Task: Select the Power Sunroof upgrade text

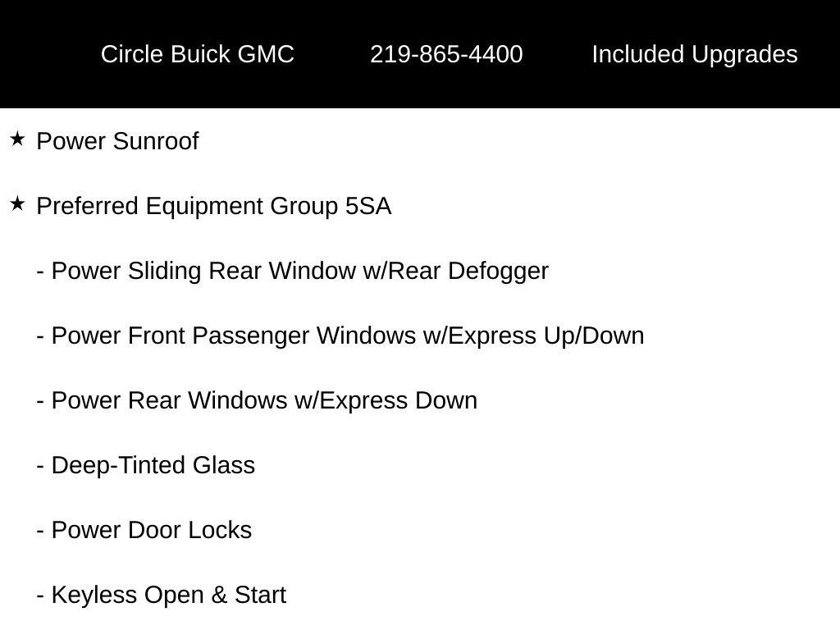Action: [x=117, y=141]
